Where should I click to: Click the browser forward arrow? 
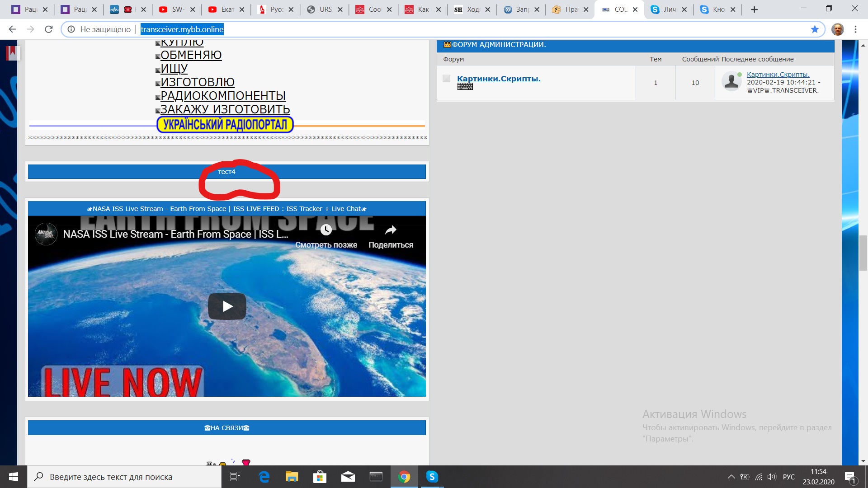point(30,29)
